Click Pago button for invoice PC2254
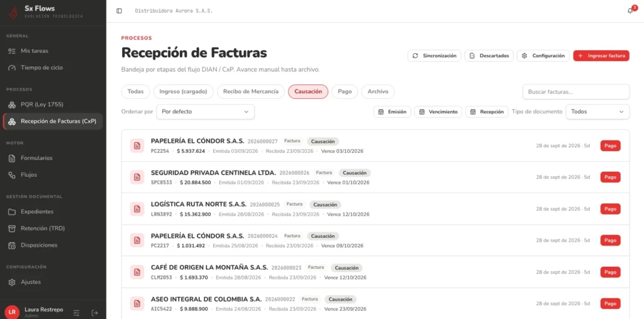The height and width of the screenshot is (319, 644). click(x=610, y=145)
